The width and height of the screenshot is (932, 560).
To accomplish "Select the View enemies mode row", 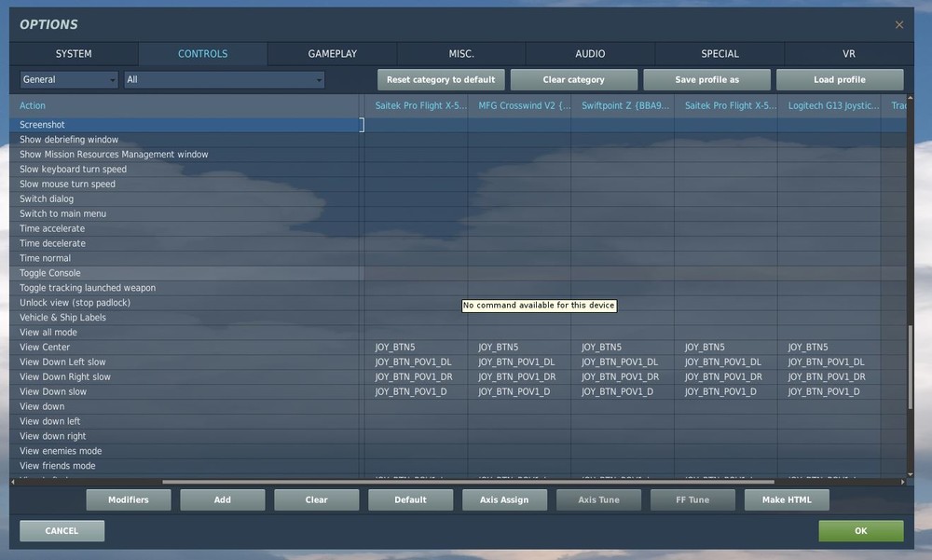I will click(184, 452).
